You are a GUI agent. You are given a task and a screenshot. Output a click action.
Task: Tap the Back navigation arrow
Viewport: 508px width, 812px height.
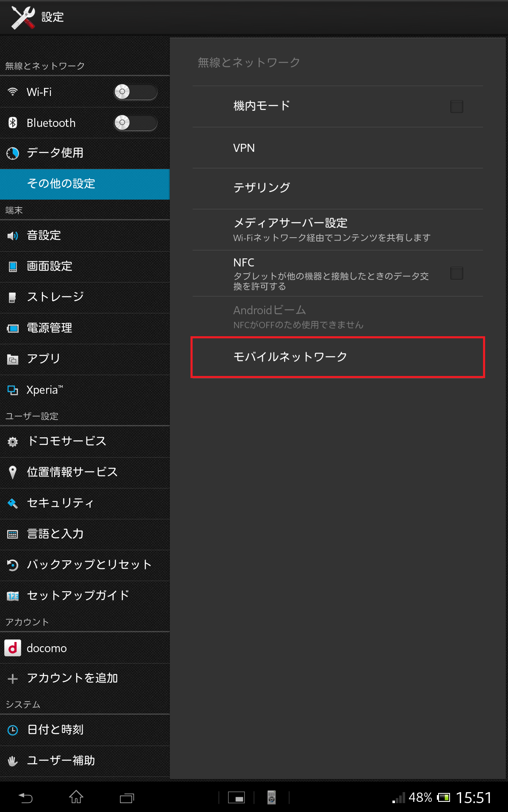(25, 798)
